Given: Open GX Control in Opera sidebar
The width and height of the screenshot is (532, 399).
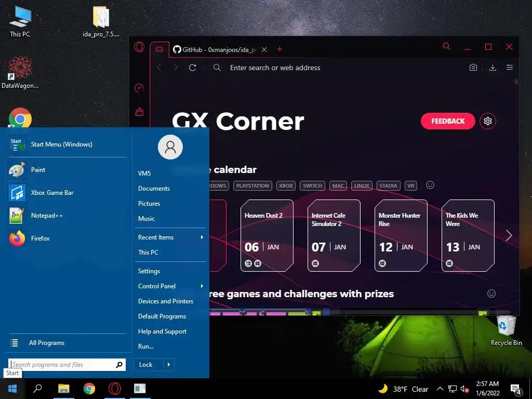Looking at the screenshot, I should point(139,88).
